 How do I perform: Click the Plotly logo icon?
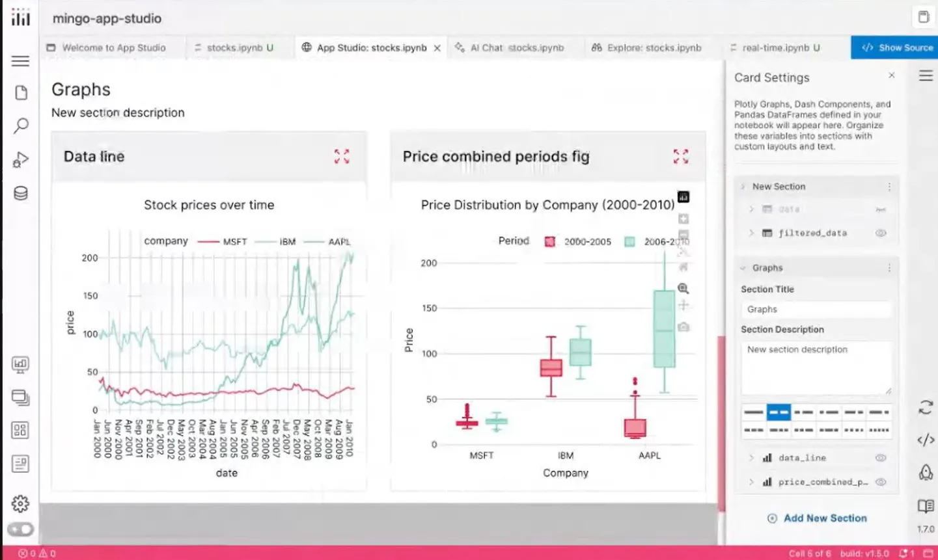pyautogui.click(x=20, y=18)
